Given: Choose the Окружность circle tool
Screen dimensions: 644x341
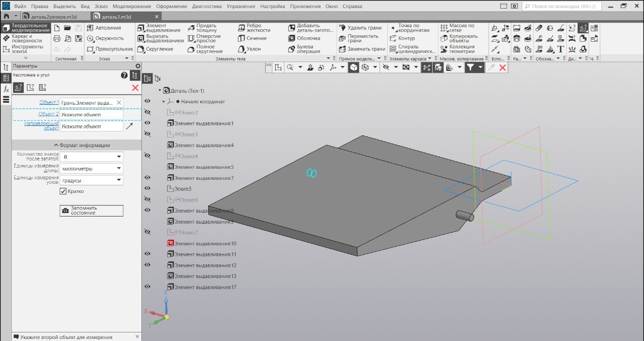Looking at the screenshot, I should (105, 38).
